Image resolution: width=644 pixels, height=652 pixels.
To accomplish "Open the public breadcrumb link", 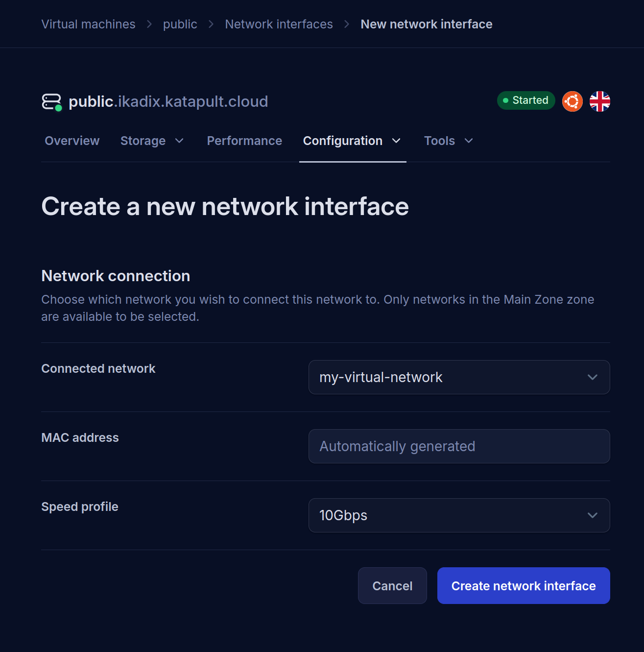I will [180, 24].
